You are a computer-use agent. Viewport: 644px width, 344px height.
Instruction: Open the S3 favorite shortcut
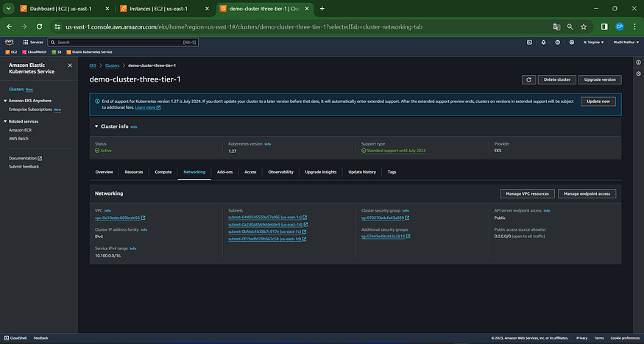[x=57, y=52]
